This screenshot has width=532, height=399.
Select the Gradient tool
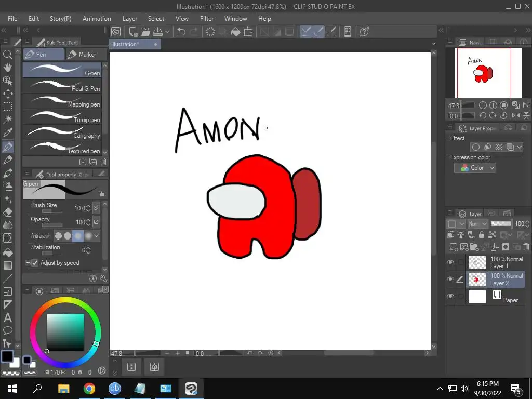tap(7, 265)
